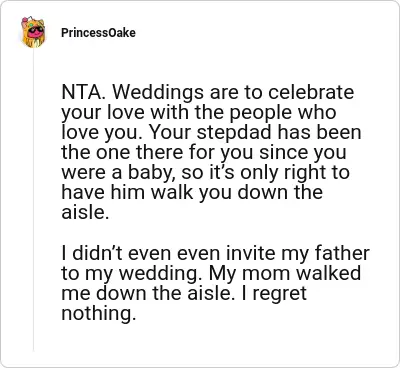The width and height of the screenshot is (400, 368).
Task: Click the word "nothing." on the last line
Action: pos(99,314)
